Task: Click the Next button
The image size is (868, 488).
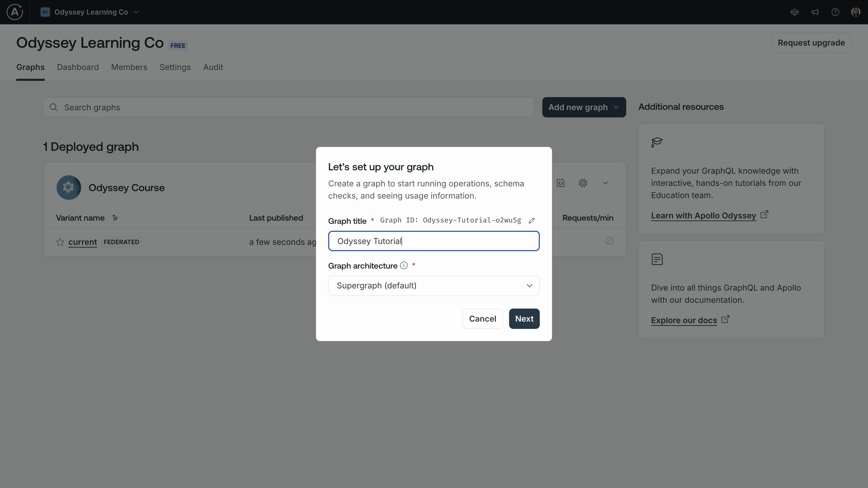Action: pos(524,319)
